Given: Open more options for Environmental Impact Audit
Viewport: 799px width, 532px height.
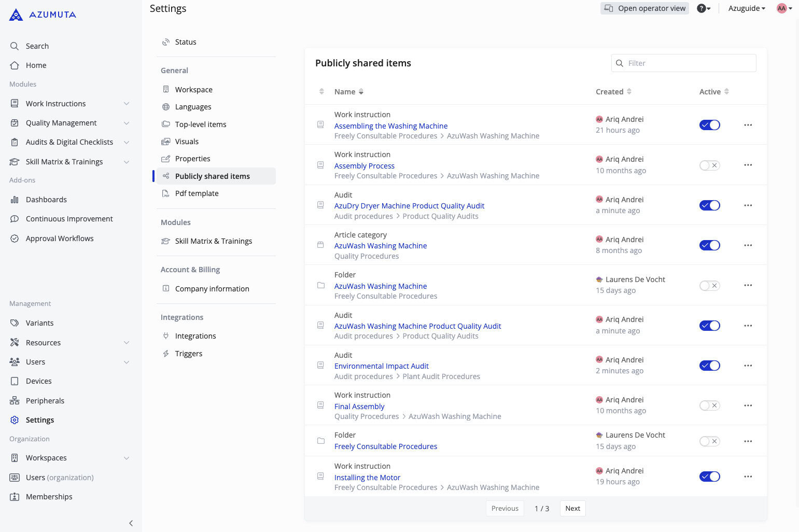Looking at the screenshot, I should pyautogui.click(x=748, y=366).
